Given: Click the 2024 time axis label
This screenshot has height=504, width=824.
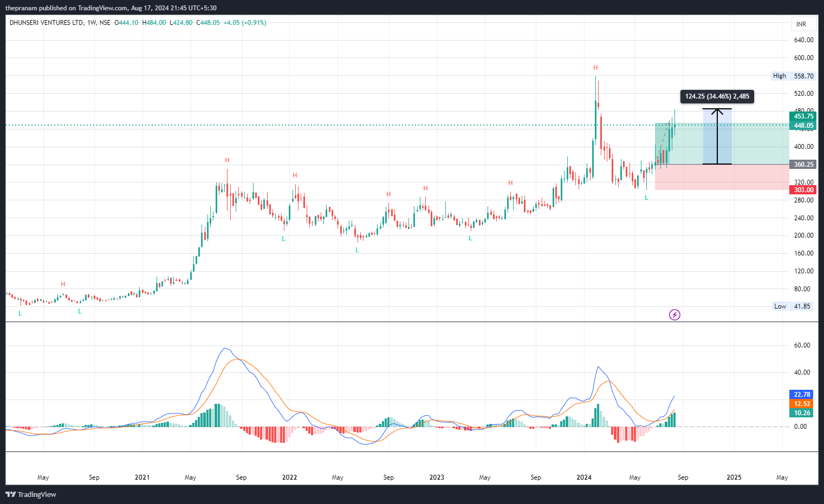Looking at the screenshot, I should (x=584, y=477).
